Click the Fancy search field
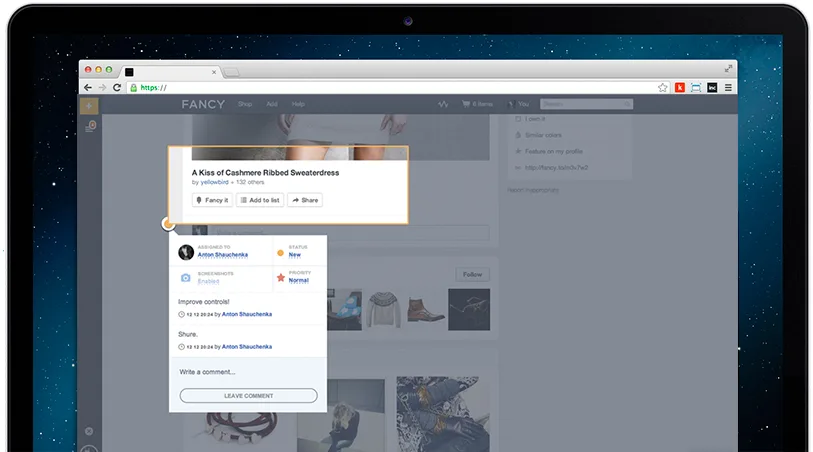 tap(586, 104)
